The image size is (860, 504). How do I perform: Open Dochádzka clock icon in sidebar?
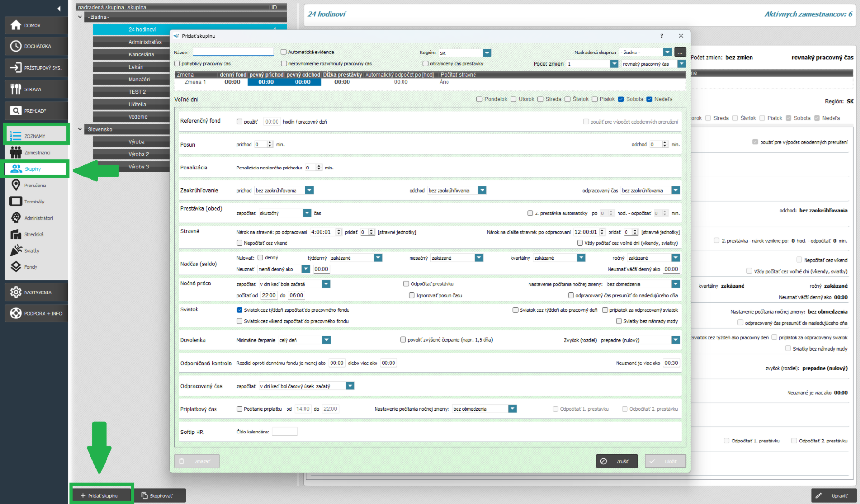coord(16,46)
